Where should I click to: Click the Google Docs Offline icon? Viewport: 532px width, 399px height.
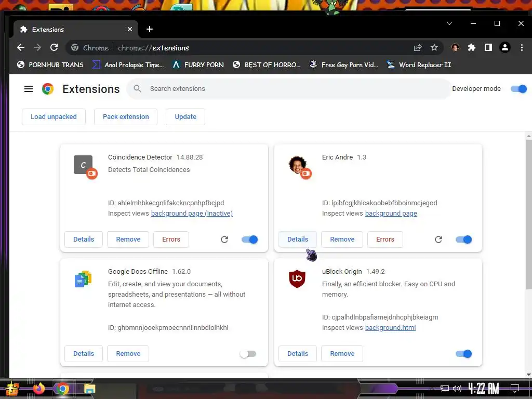coord(83,279)
